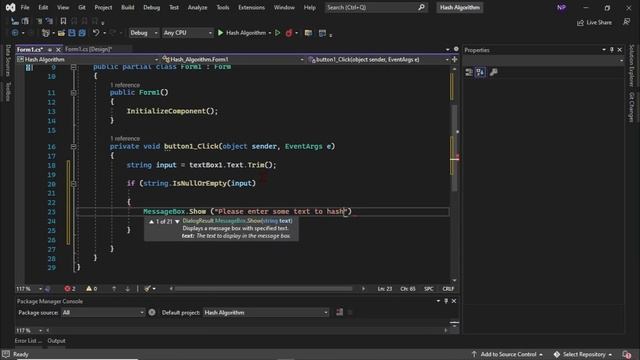
Task: Open file folder icon in toolbar
Action: click(61, 33)
